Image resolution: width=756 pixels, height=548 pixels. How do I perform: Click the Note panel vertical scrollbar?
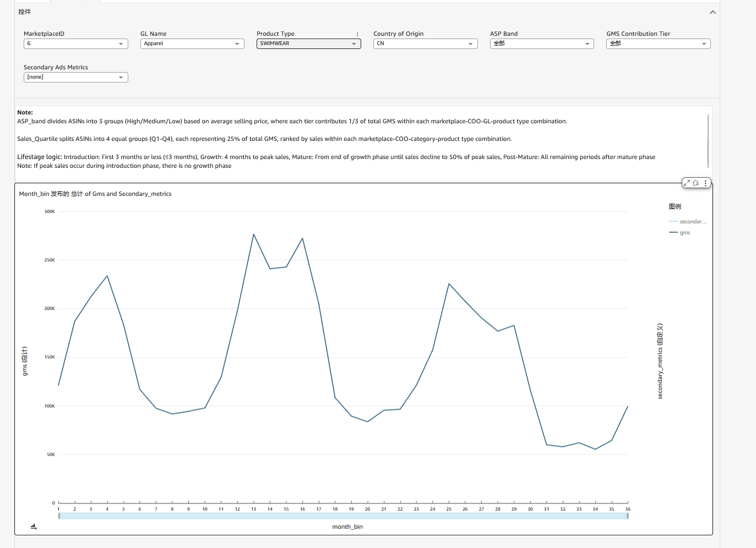point(708,141)
